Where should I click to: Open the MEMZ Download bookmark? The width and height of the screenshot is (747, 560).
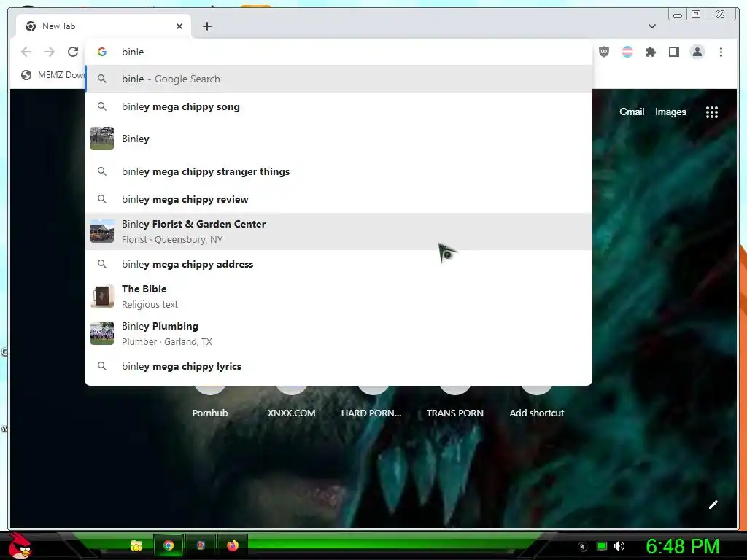[x=53, y=75]
